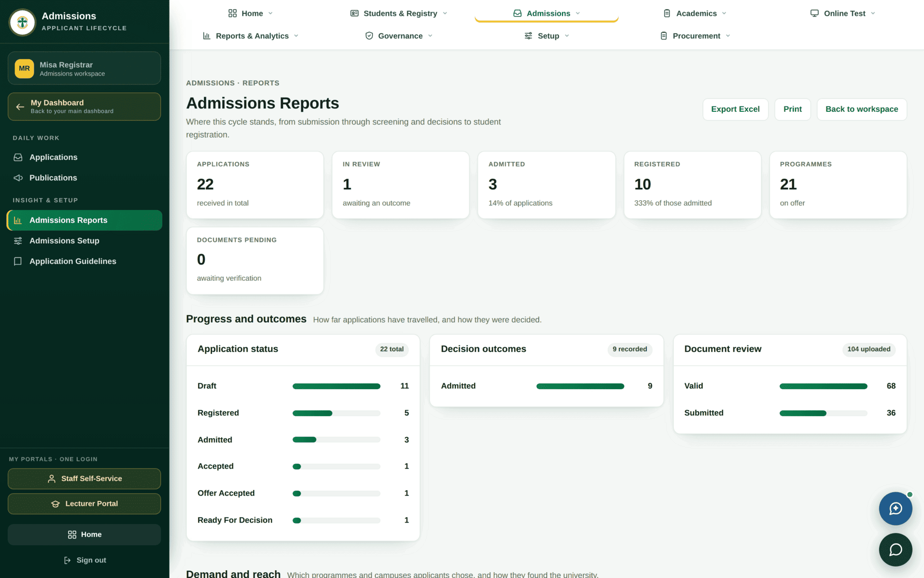Expand the Admissions menu chevron
This screenshot has width=924, height=578.
tap(578, 13)
